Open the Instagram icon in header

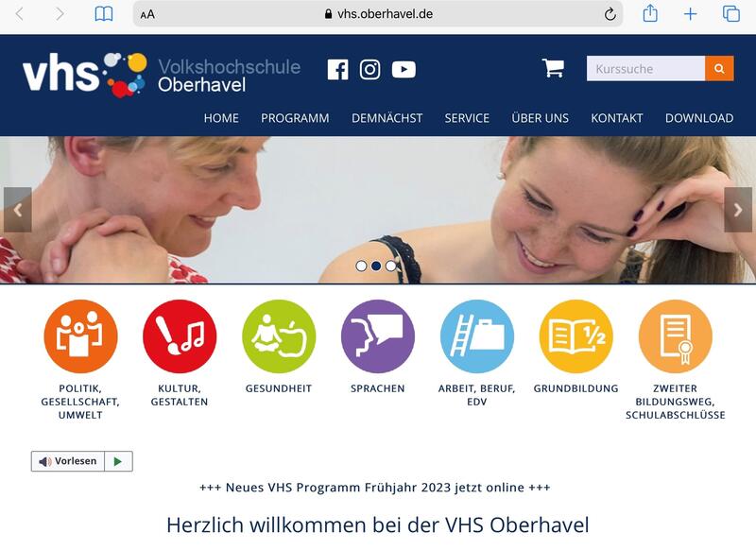369,69
